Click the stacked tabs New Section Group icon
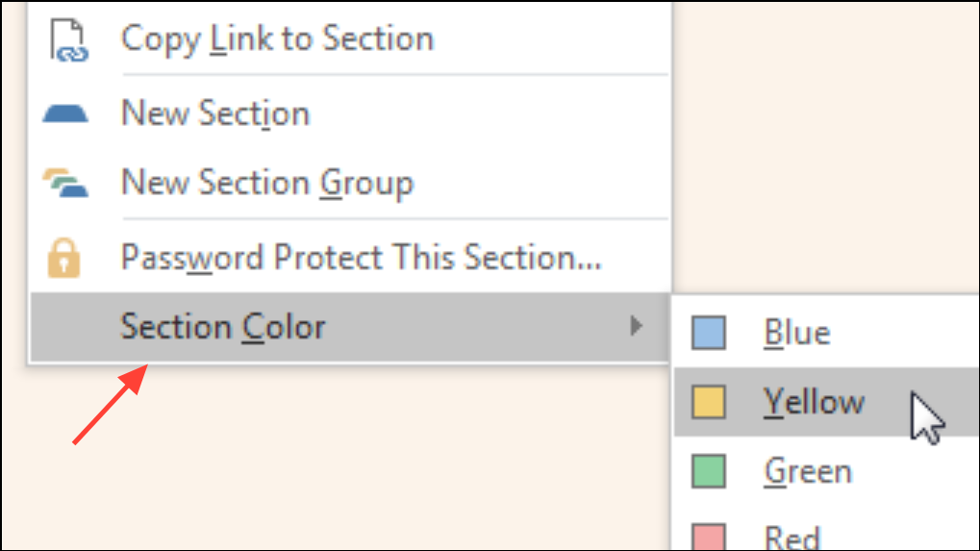The width and height of the screenshot is (980, 551). click(x=65, y=183)
